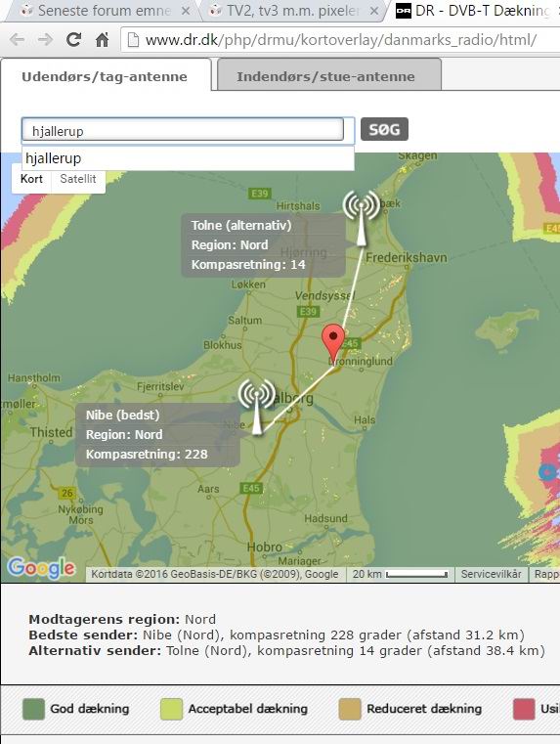Reload the page with the refresh icon
The height and width of the screenshot is (744, 560).
pyautogui.click(x=73, y=39)
